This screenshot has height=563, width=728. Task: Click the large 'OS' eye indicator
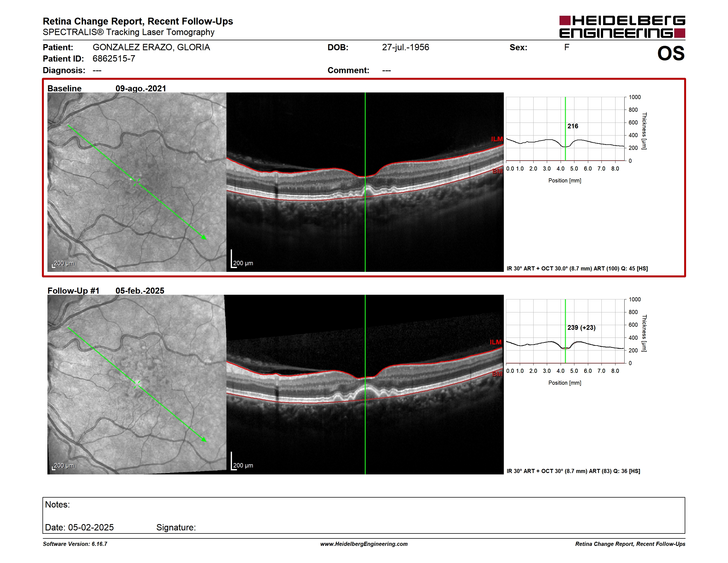(671, 53)
